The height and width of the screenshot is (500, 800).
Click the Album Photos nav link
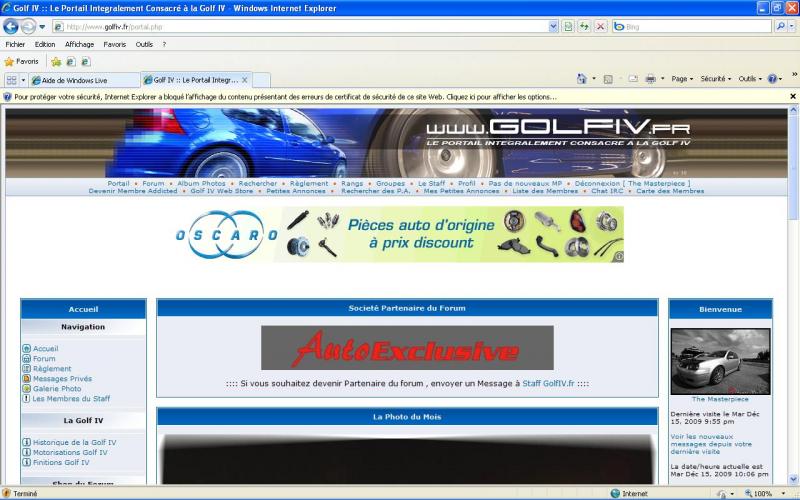201,183
